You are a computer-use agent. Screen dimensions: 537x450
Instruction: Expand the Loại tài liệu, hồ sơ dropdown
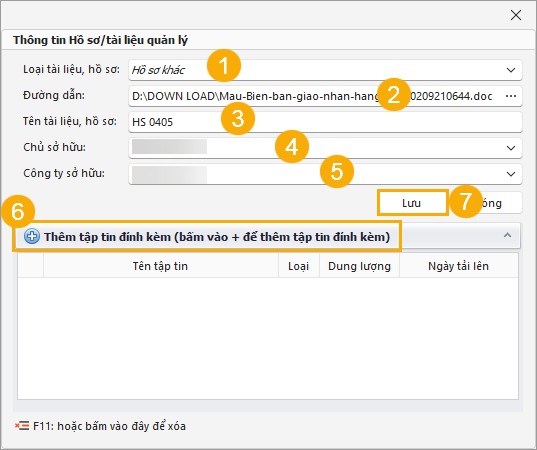pos(511,70)
